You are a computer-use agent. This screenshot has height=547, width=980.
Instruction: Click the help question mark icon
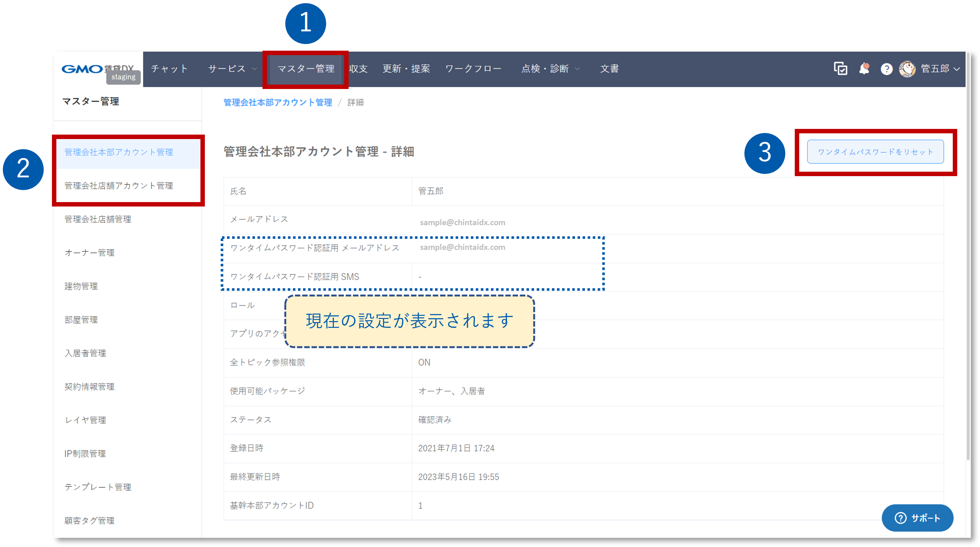pyautogui.click(x=886, y=69)
